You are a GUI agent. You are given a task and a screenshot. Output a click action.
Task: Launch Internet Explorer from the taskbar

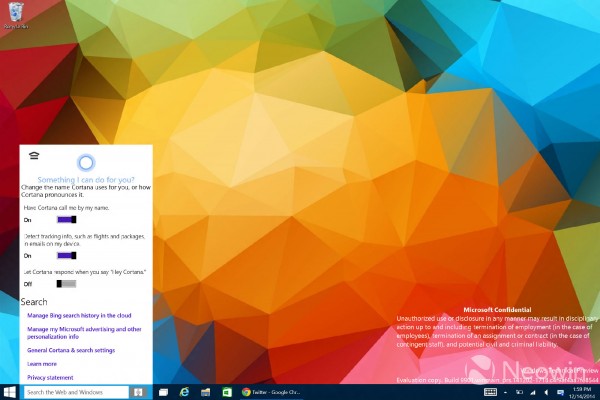point(183,392)
